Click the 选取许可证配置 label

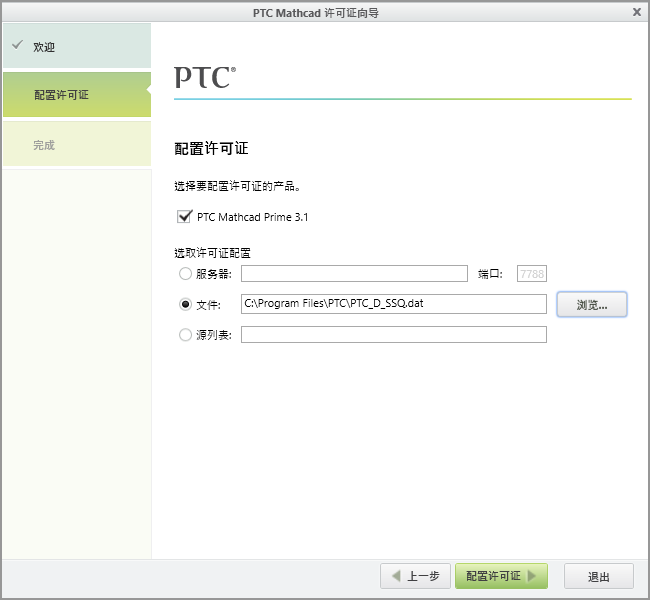pos(212,253)
